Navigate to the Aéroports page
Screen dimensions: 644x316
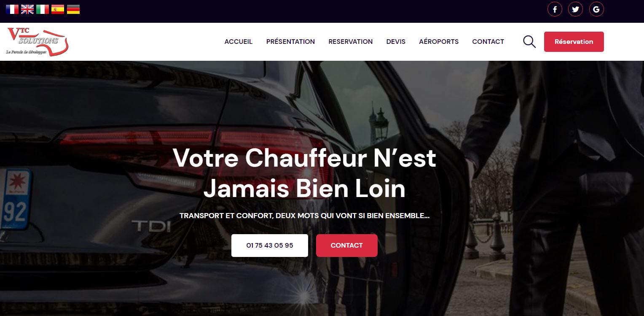(x=439, y=42)
